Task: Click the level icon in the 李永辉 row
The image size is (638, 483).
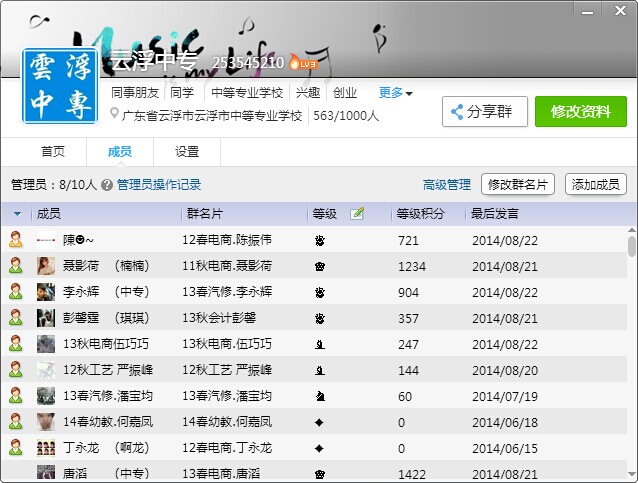Action: (320, 293)
